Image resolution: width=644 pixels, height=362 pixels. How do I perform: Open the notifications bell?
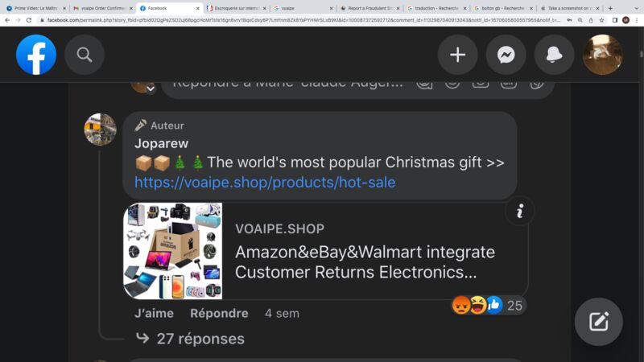point(554,55)
